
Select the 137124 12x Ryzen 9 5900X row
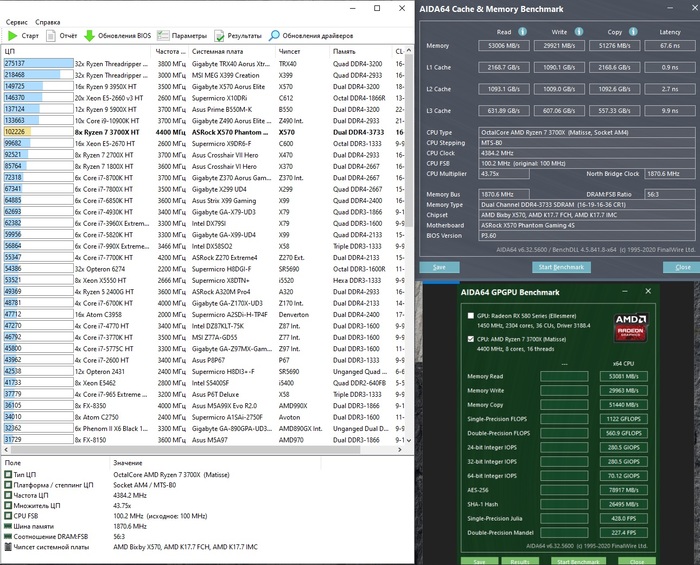[x=204, y=109]
